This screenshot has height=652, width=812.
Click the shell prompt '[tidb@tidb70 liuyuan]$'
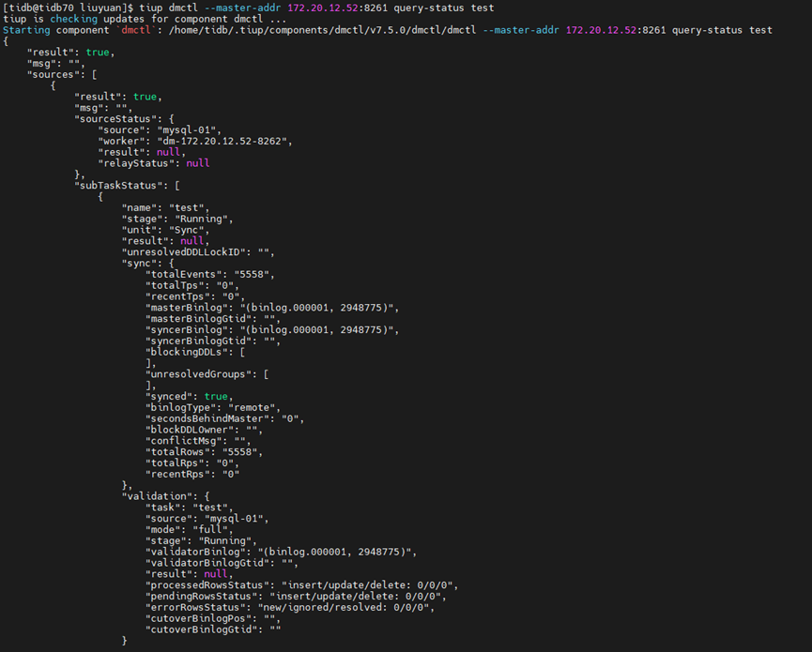(68, 8)
